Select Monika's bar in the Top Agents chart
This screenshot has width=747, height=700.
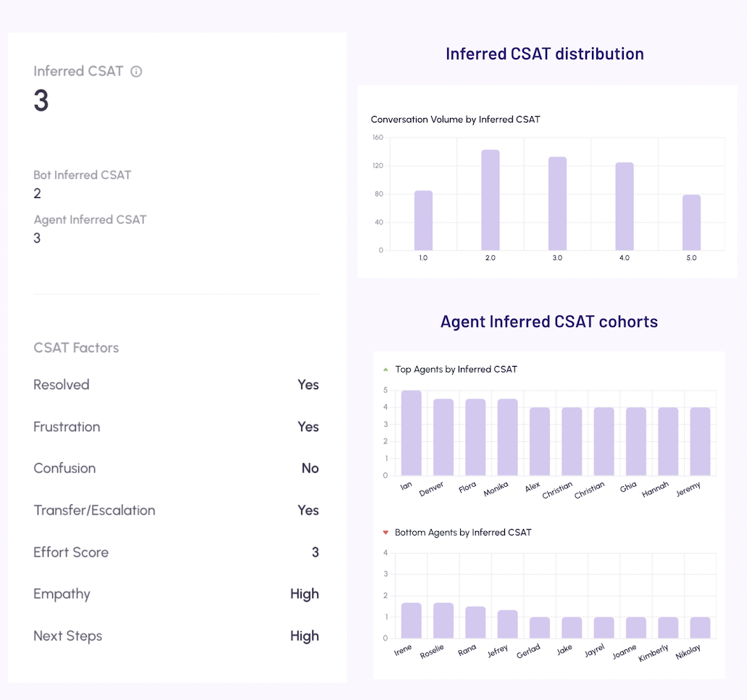click(x=507, y=438)
